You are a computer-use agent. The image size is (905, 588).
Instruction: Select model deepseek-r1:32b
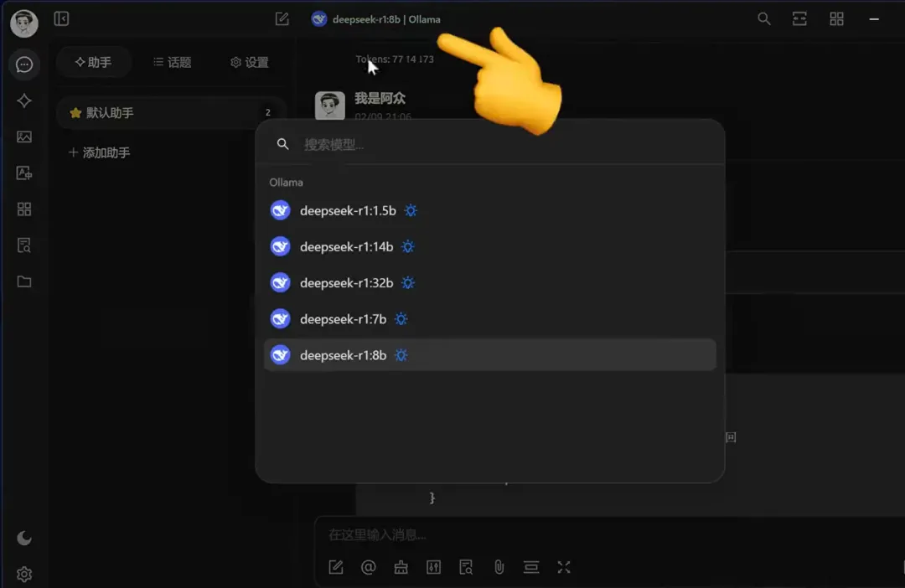tap(489, 283)
